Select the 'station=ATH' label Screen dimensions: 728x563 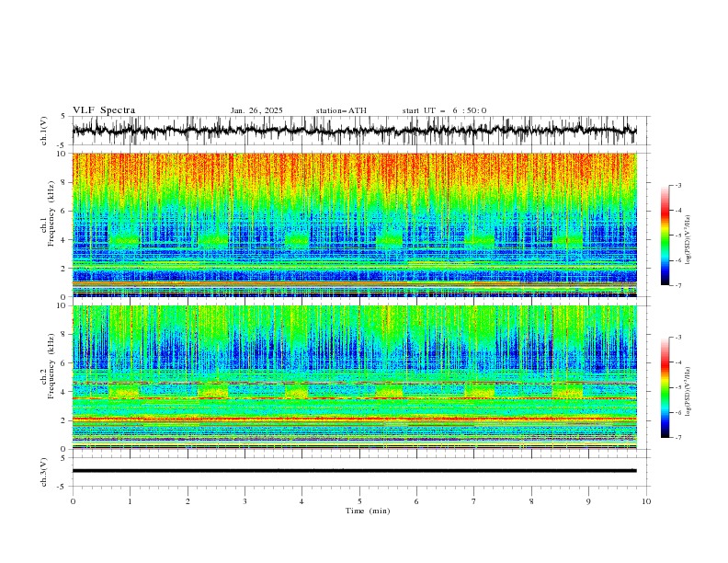341,110
